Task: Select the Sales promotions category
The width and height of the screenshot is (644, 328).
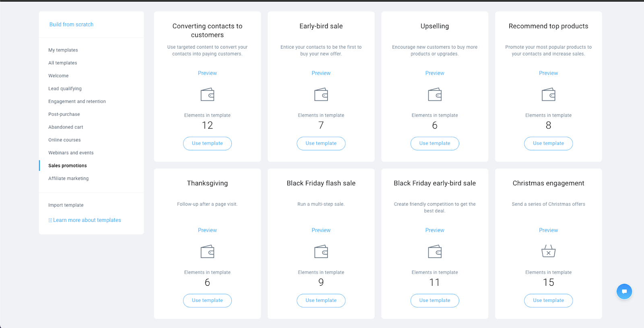Action: click(x=67, y=165)
